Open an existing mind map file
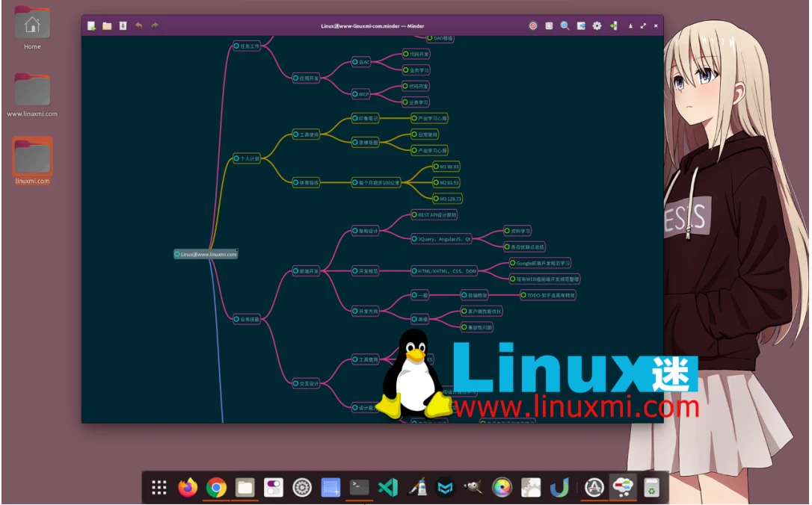This screenshot has width=812, height=505. 106,25
